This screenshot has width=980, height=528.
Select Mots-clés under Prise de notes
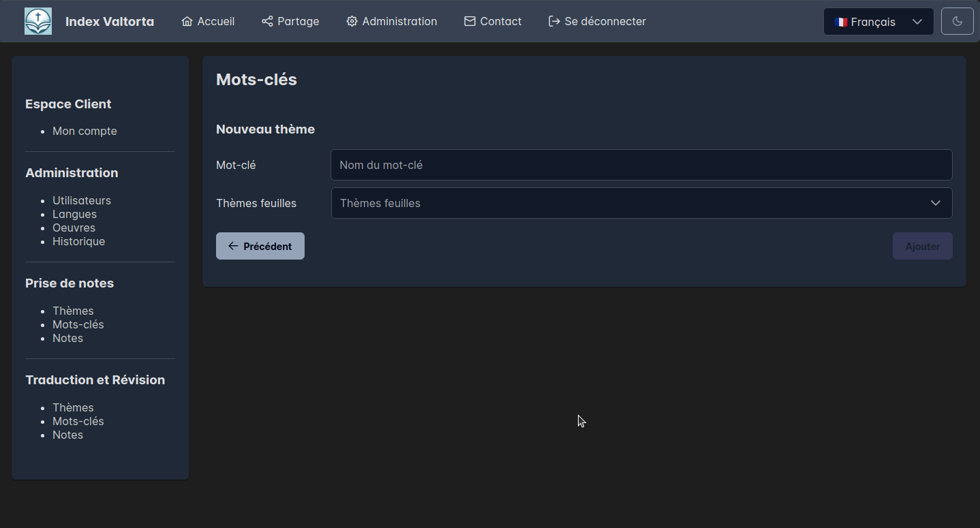point(78,324)
